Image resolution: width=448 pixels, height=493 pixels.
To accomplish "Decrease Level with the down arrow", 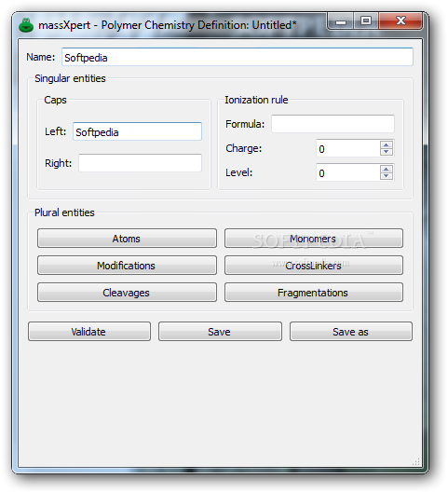I will [x=387, y=176].
